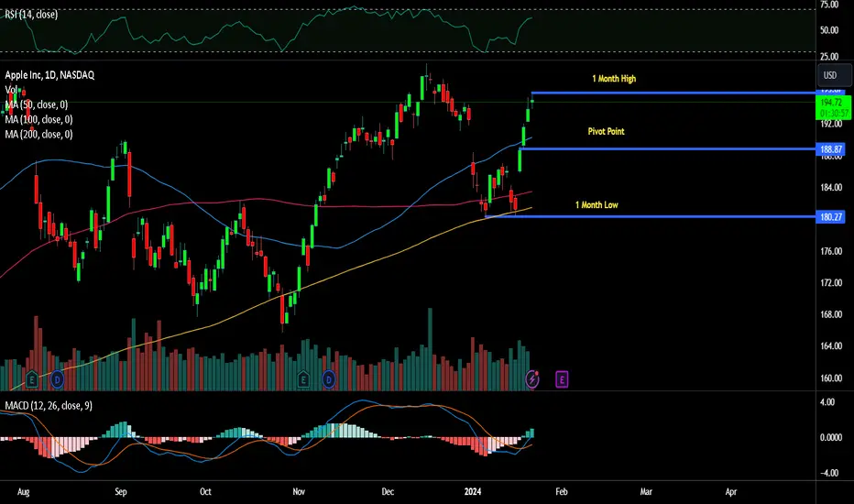Click the Mar label on time axis
The image size is (854, 504).
(646, 491)
